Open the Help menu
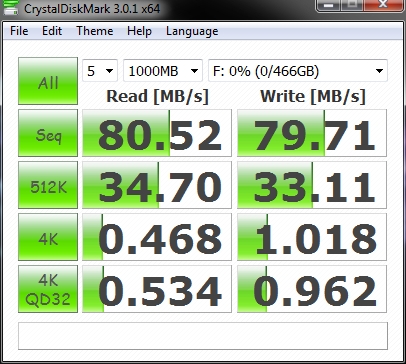 (139, 31)
